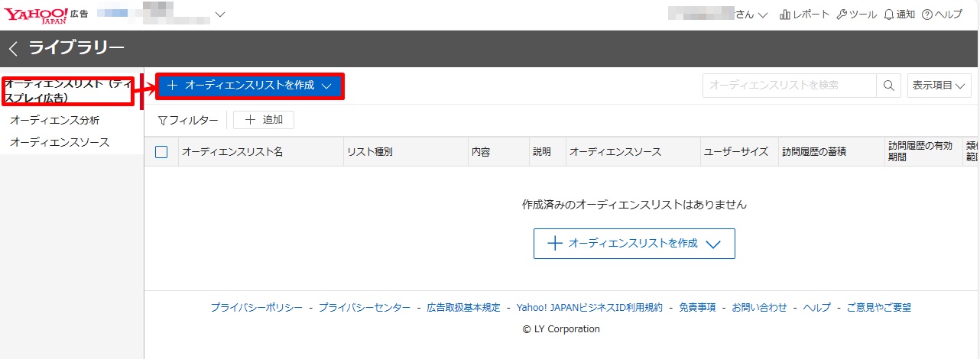Expand the account selector chevron at top
This screenshot has width=980, height=359.
coord(221,15)
